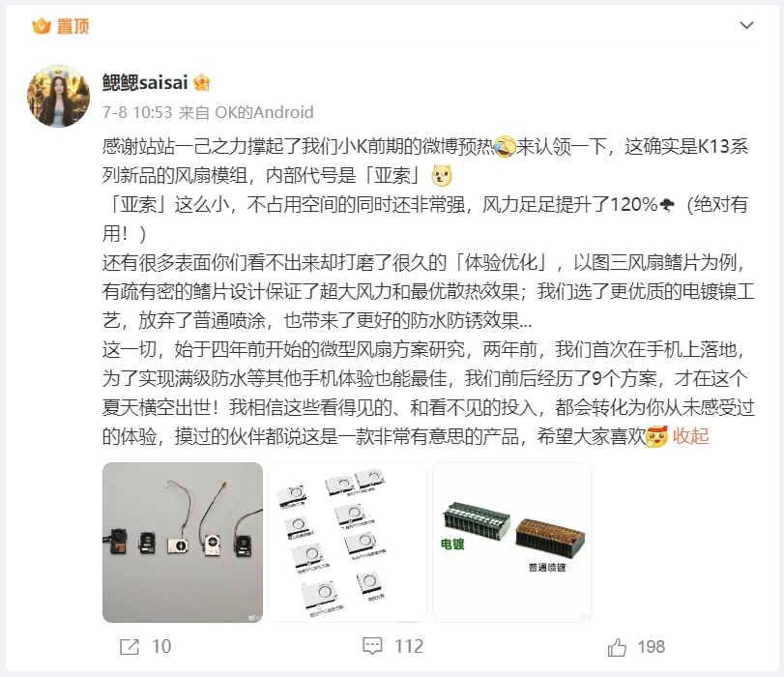Screen dimensions: 784x677
Task: Collapse the post with 收起 link
Action: coord(690,436)
